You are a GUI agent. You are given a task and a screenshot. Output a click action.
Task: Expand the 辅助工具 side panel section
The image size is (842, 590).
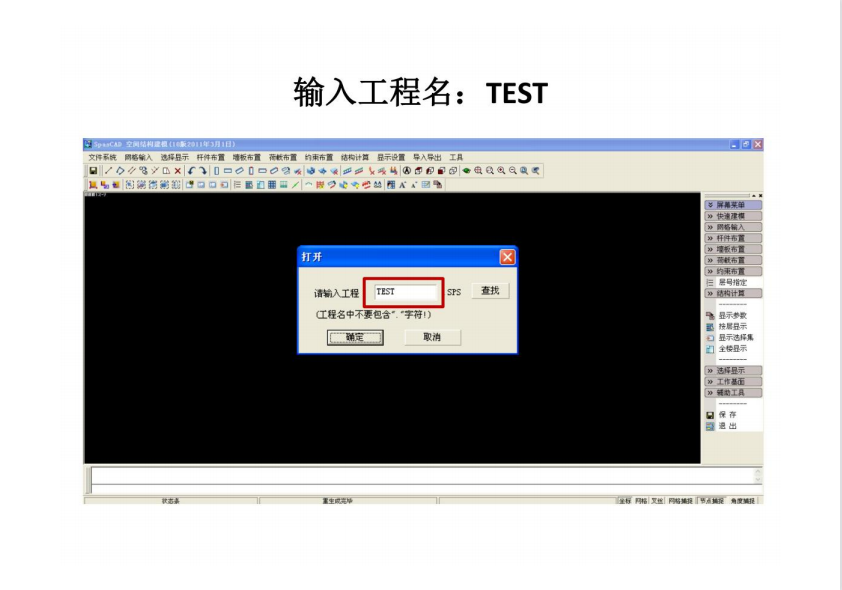tap(733, 392)
